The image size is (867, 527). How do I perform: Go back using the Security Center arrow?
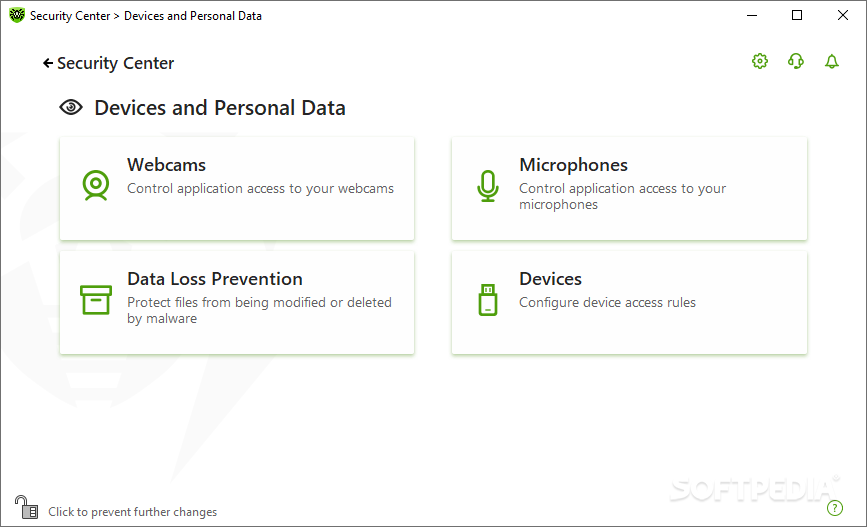(x=108, y=64)
